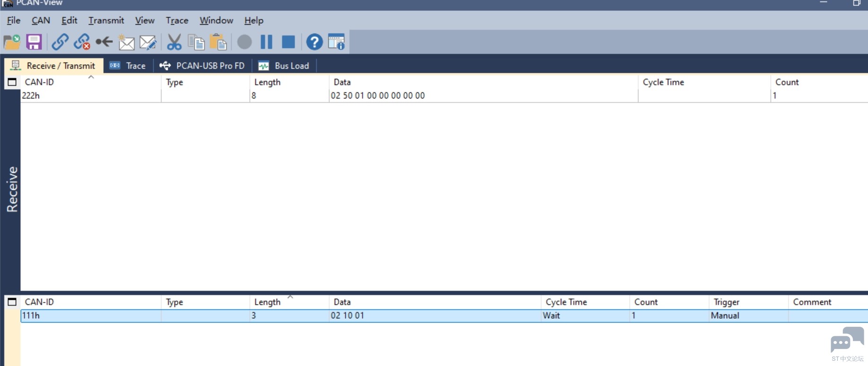Click the Connect chain-link icon
Image resolution: width=868 pixels, height=366 pixels.
coord(60,42)
